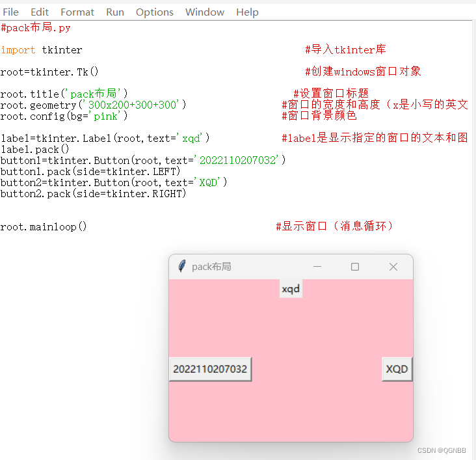Maximize the pack布局 window
476x460 pixels.
[x=355, y=267]
